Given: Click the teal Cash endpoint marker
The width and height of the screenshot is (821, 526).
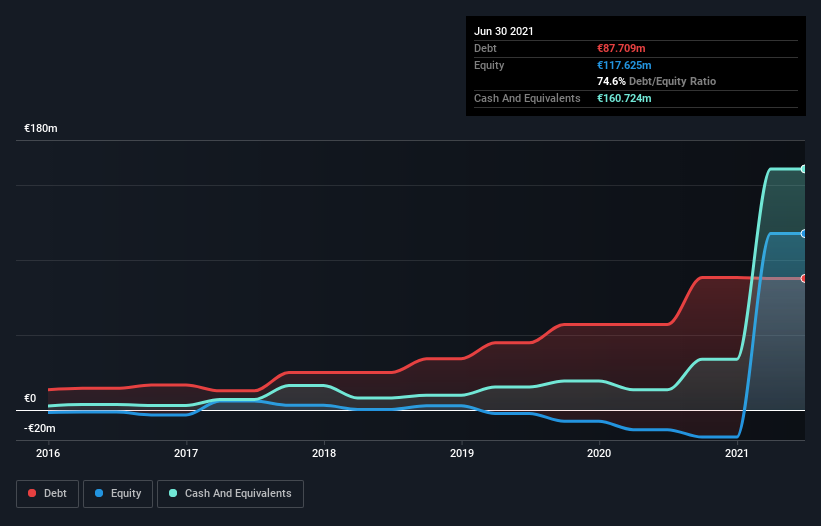Looking at the screenshot, I should (x=804, y=169).
